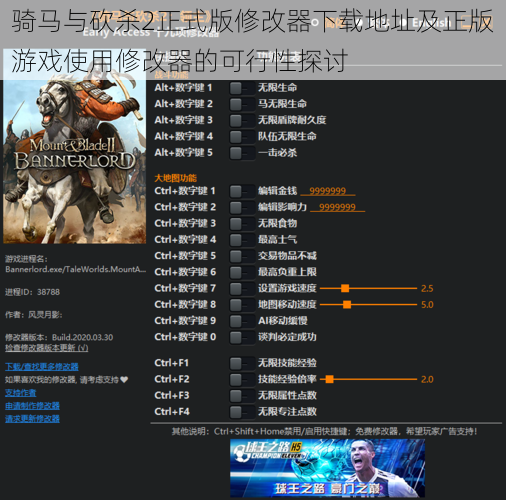The width and height of the screenshot is (506, 500).
Task: Click the heart icon beside support text
Action: coord(124,380)
